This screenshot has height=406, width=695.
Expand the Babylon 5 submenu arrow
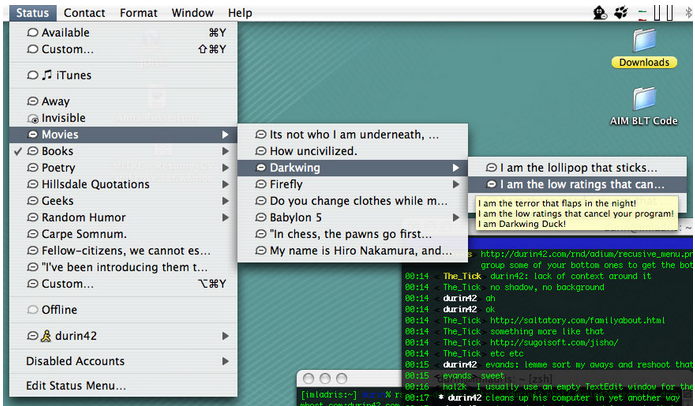click(456, 218)
